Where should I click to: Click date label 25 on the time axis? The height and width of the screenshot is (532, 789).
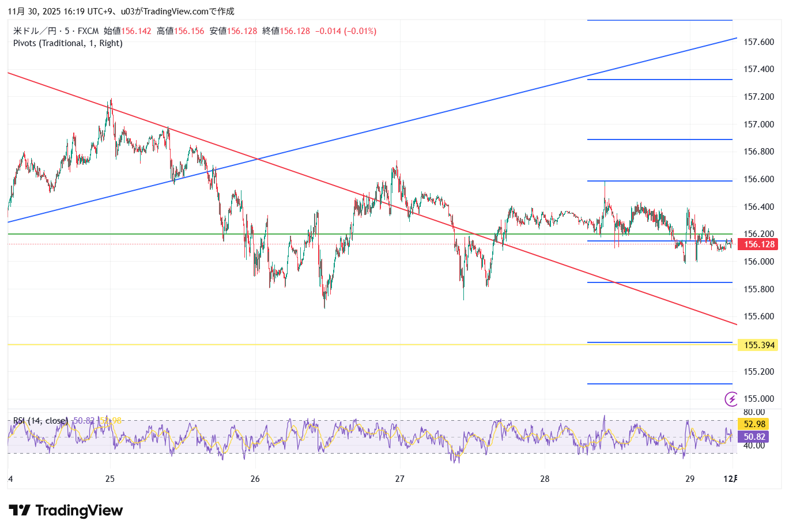point(110,479)
